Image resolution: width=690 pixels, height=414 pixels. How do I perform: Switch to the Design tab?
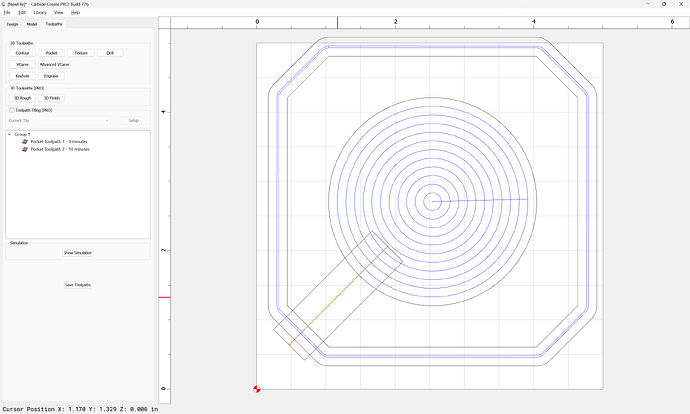point(12,24)
